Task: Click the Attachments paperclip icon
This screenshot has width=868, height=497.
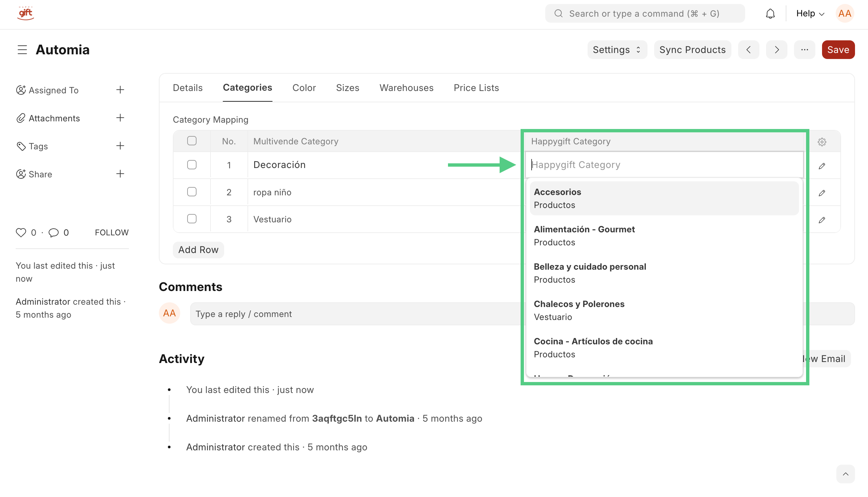Action: coord(21,118)
